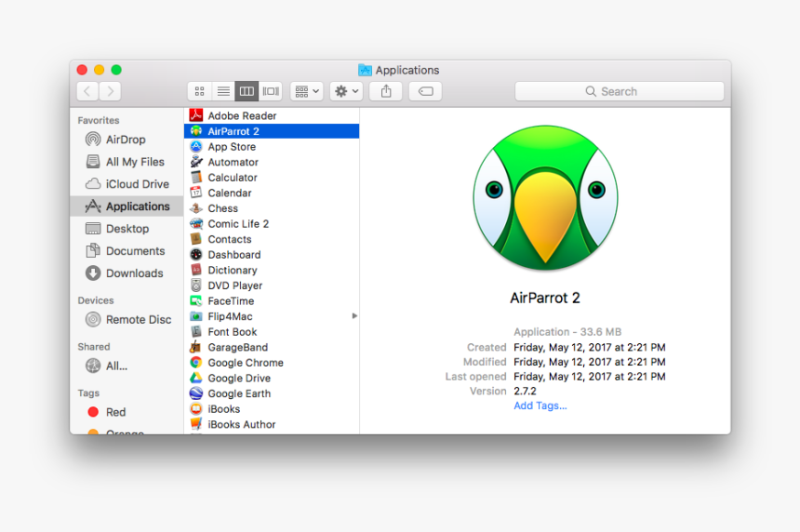This screenshot has height=532, width=800.
Task: Click the Shared All… globe icon
Action: (93, 366)
